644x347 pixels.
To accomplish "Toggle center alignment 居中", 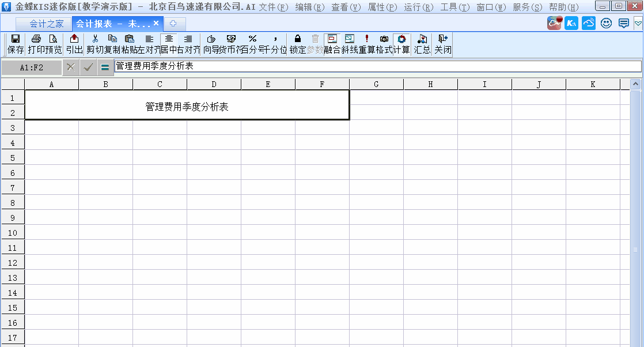I will pos(169,40).
